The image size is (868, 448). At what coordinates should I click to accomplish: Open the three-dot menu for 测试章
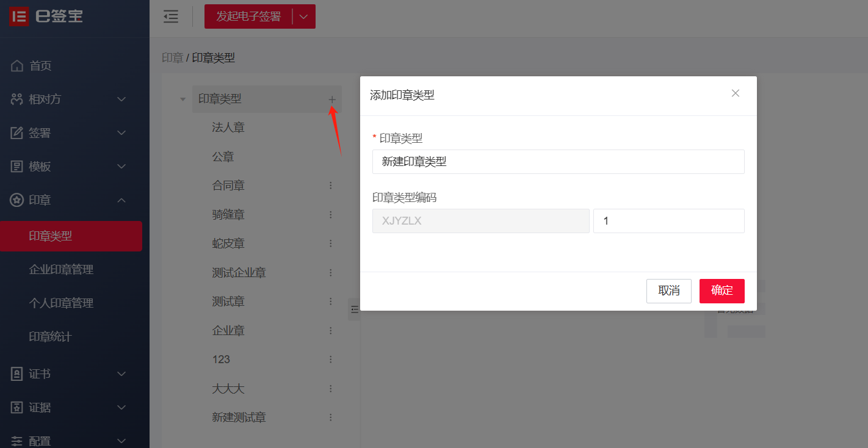click(331, 302)
